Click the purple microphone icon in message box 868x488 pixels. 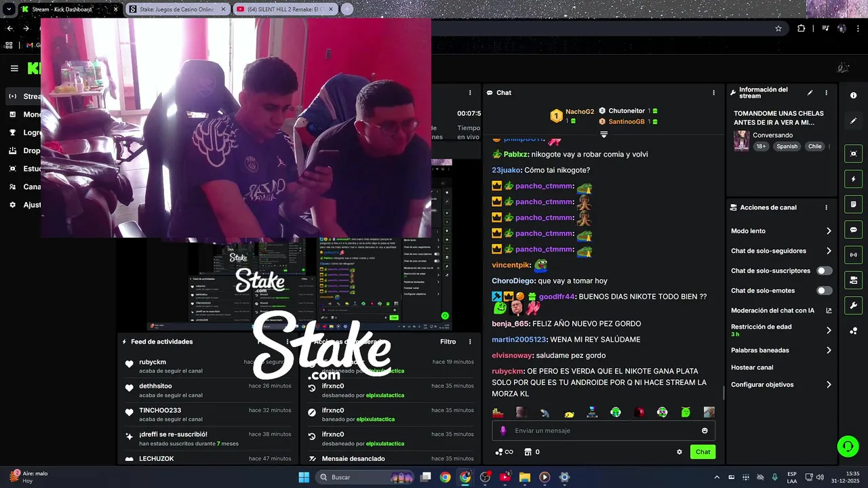click(502, 430)
